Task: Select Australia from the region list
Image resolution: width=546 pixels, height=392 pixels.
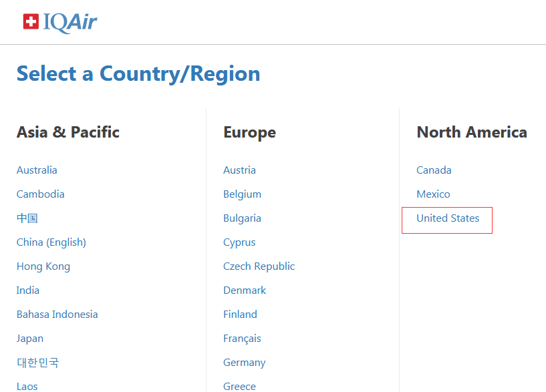Action: point(37,170)
